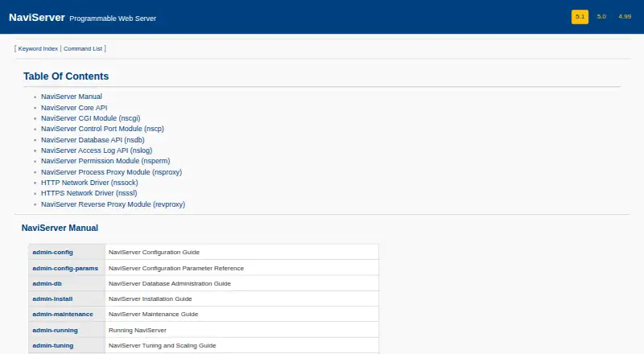644x354 pixels.
Task: Open NaviServer CGI Module (nscgi) entry
Action: 91,118
